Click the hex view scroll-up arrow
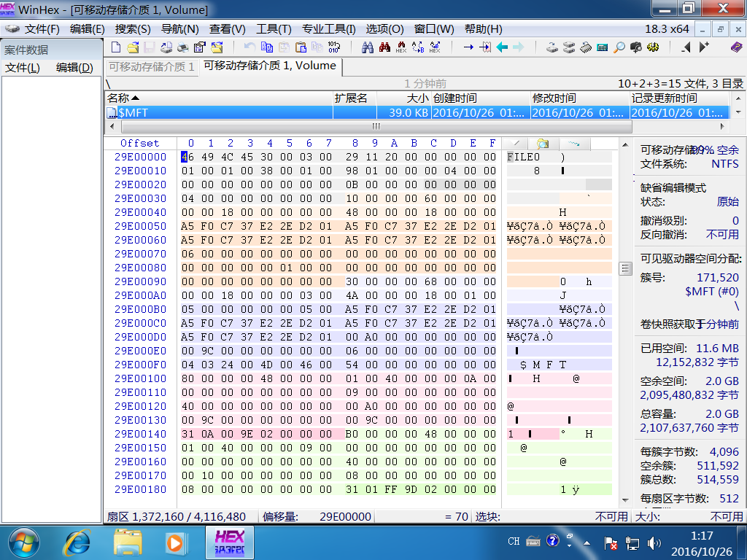Screen dimensions: 747x560 pos(625,145)
